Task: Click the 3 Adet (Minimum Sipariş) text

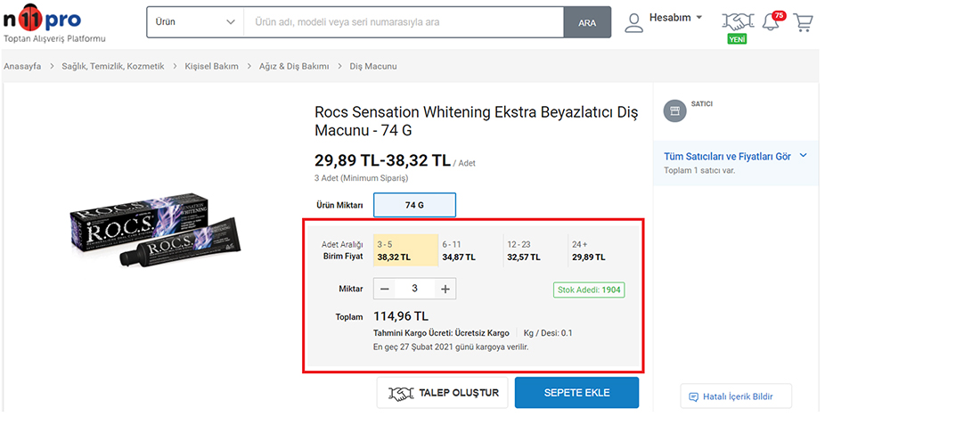Action: [x=361, y=178]
